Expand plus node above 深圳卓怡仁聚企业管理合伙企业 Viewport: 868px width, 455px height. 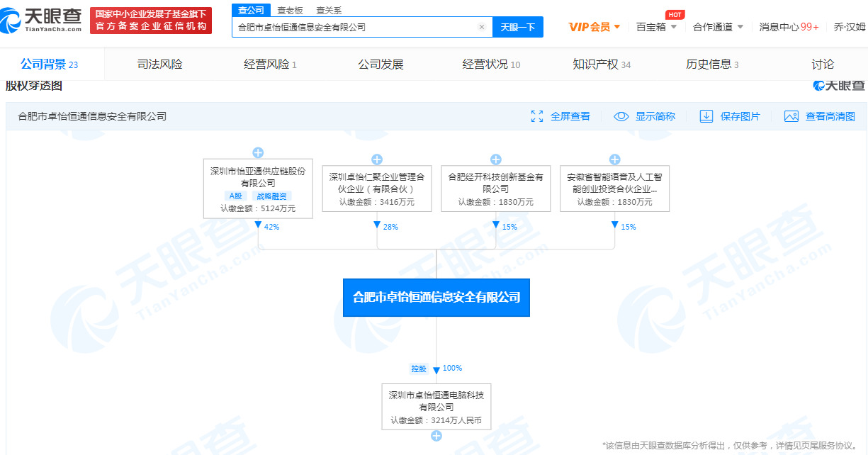coord(377,159)
